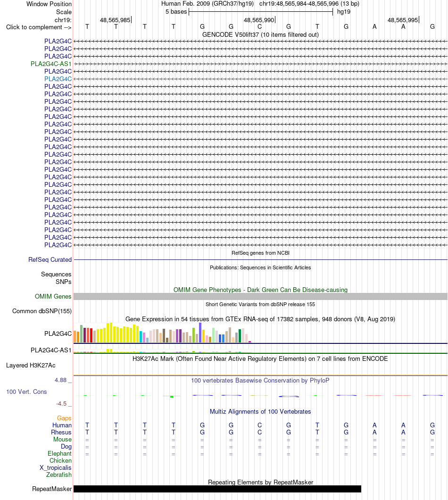Image resolution: width=448 pixels, height=500 pixels.
Task: Open the 'RefSeq genes from NCBI' title
Action: 260,253
